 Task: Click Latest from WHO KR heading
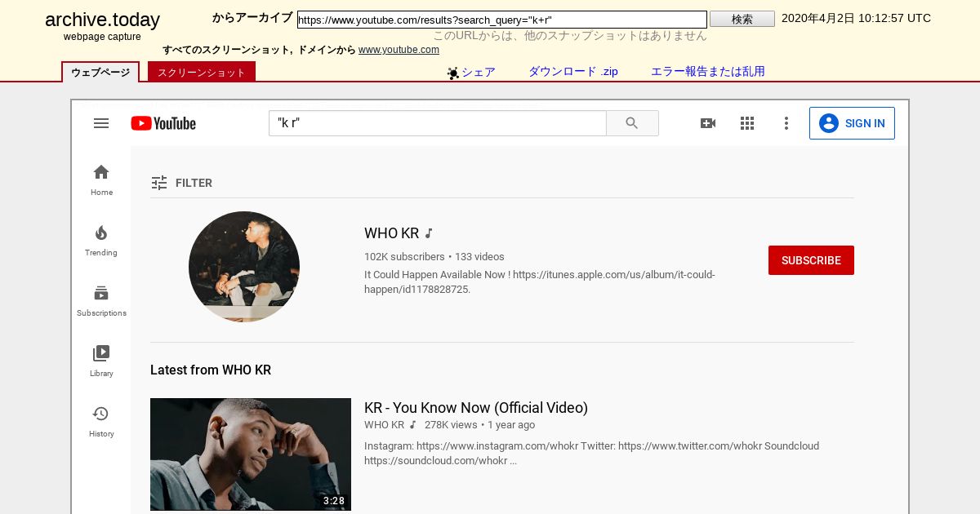(x=211, y=370)
